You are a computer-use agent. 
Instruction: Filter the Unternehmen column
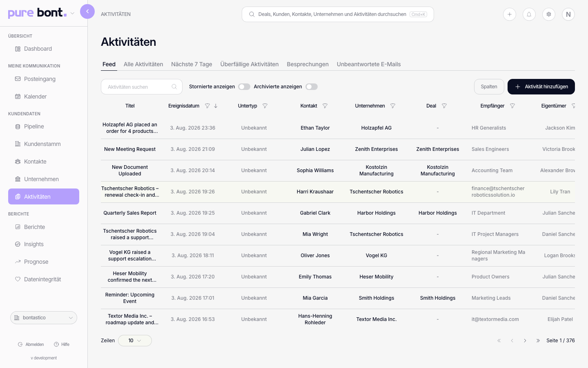393,106
